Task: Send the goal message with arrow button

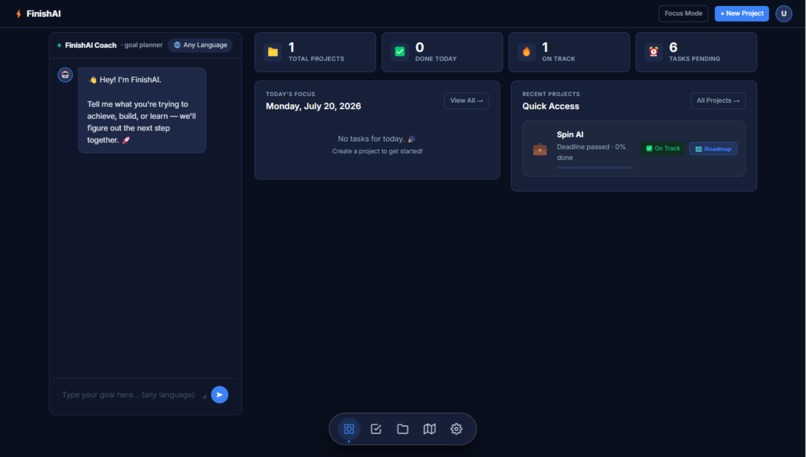Action: click(219, 394)
